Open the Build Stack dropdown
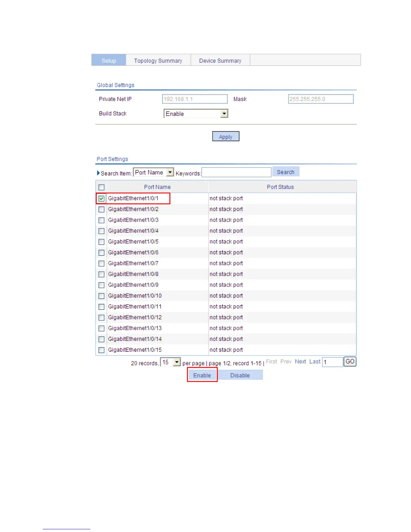 196,114
